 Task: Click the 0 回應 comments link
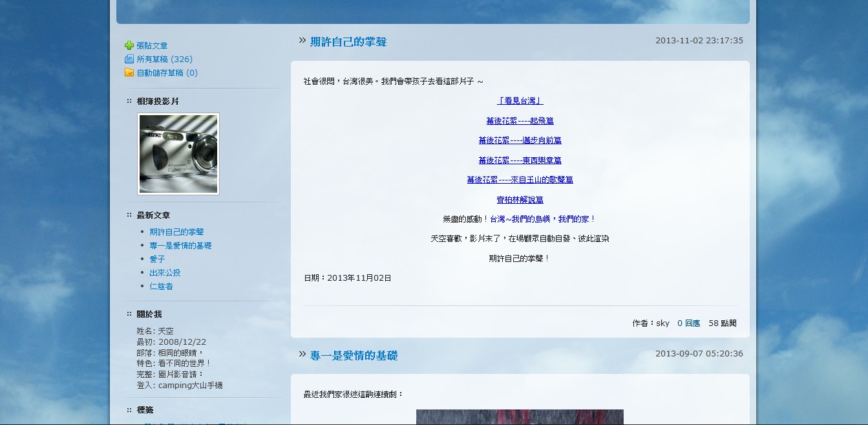(688, 323)
